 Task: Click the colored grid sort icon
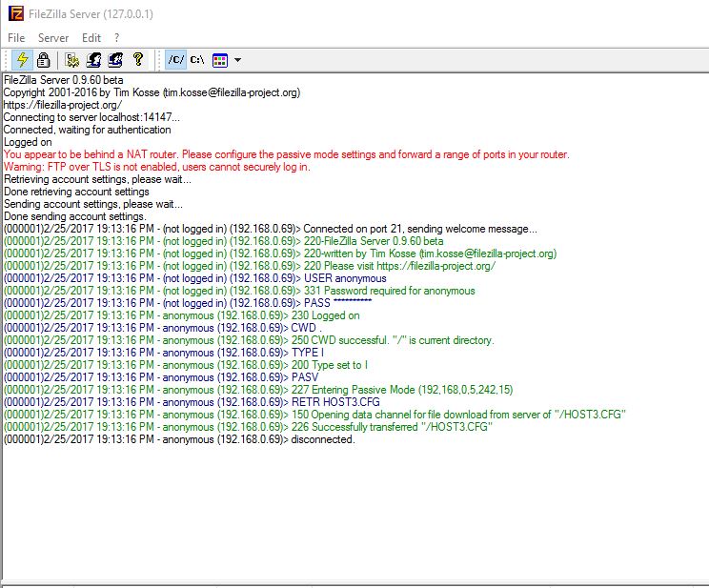point(220,60)
